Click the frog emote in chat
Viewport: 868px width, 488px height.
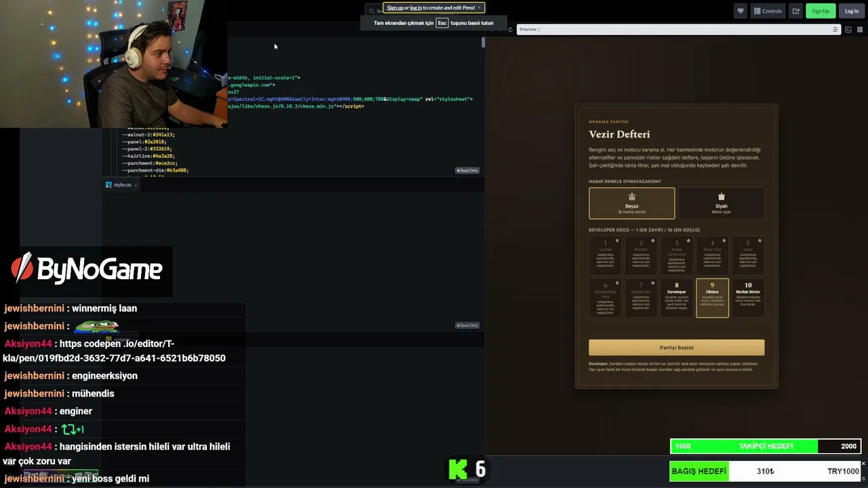click(x=97, y=326)
